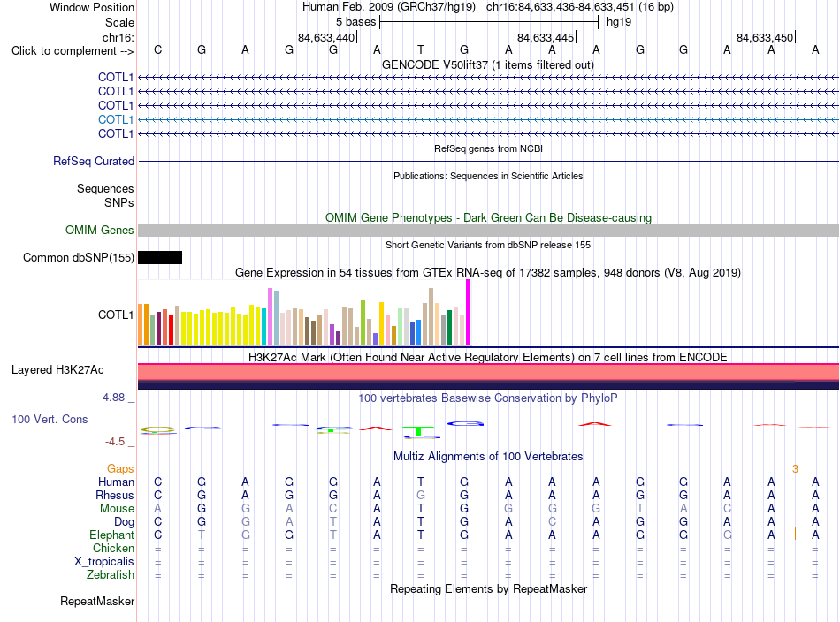
Task: Click the 'RefSeq genes from NCBI' title
Action: pyautogui.click(x=489, y=148)
